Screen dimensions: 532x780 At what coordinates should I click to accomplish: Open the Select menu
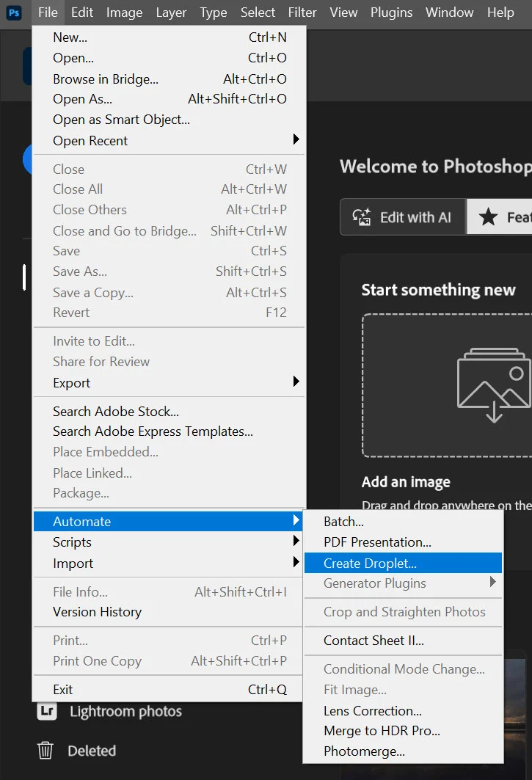tap(258, 12)
